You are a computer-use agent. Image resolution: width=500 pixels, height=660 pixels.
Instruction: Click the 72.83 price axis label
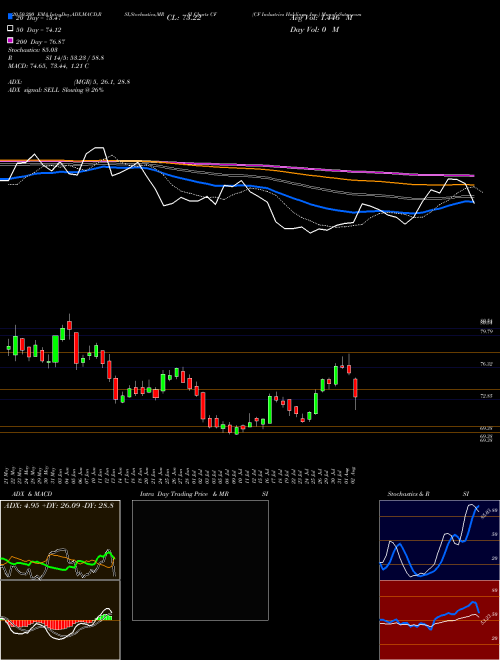click(487, 396)
